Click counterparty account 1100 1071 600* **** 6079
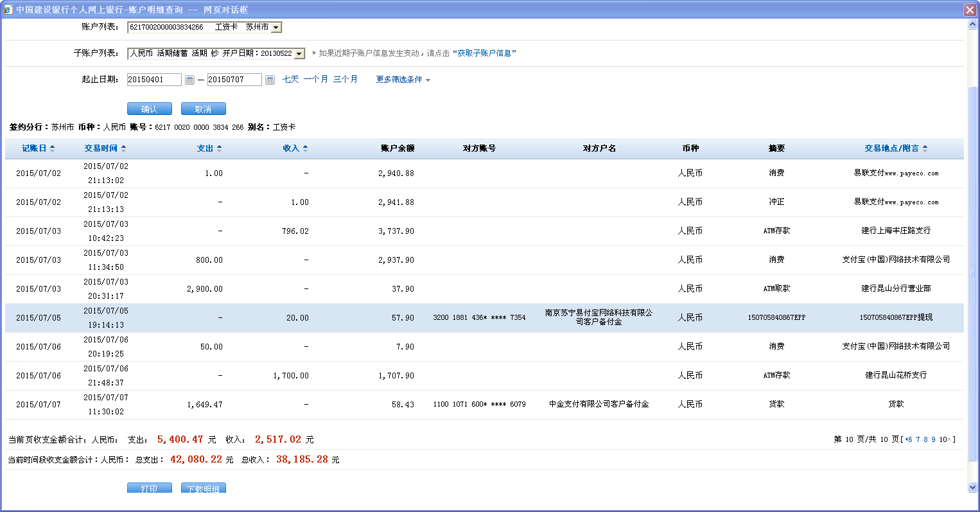The height and width of the screenshot is (512, 980). point(479,404)
